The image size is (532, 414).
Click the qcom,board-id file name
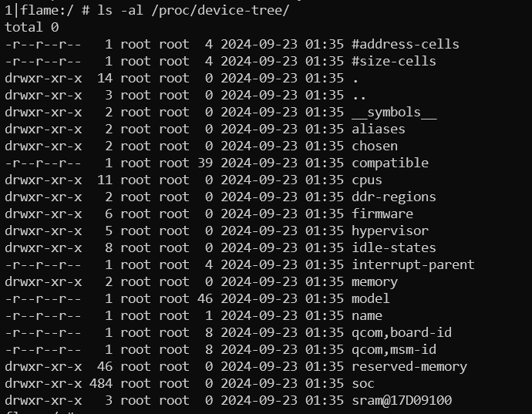click(x=401, y=332)
